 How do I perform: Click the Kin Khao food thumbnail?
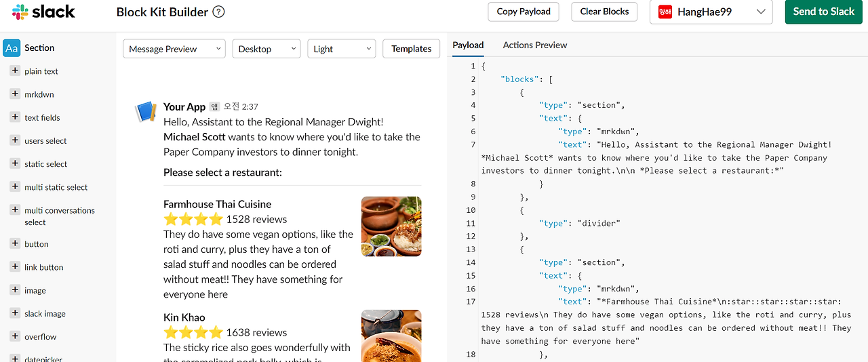tap(391, 336)
